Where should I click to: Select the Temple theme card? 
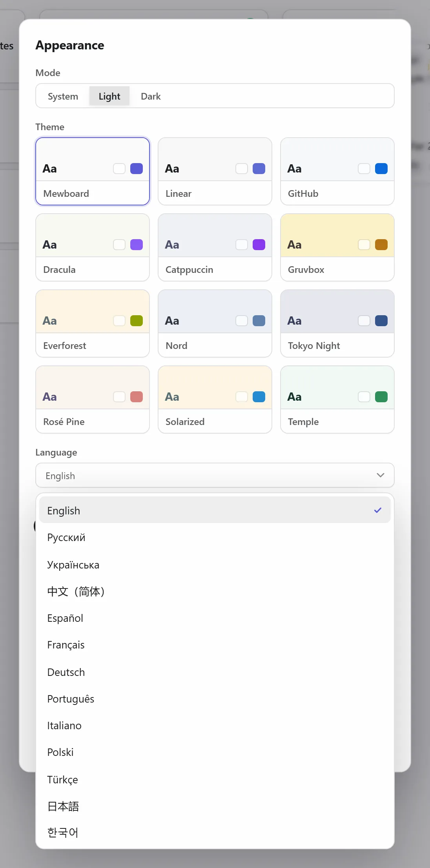click(337, 399)
